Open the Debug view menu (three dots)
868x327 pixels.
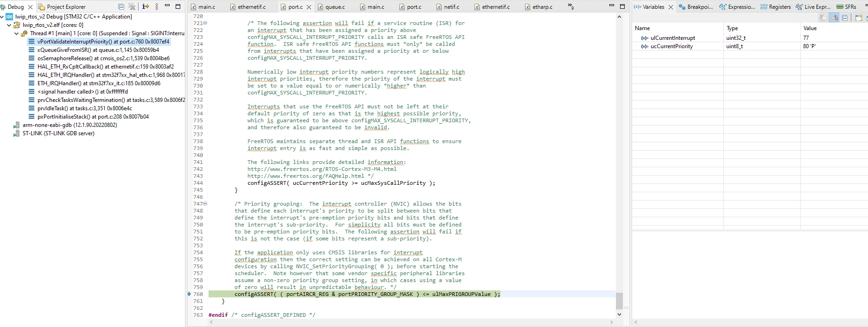click(157, 6)
